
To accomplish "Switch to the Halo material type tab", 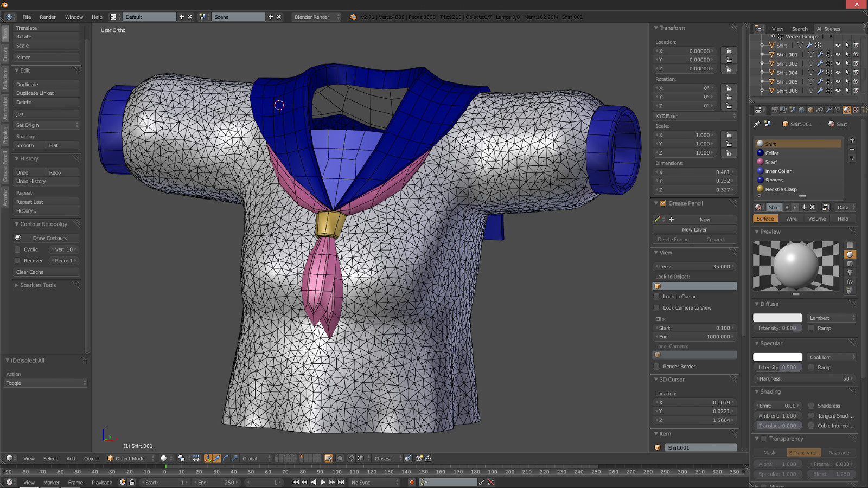I will [843, 219].
